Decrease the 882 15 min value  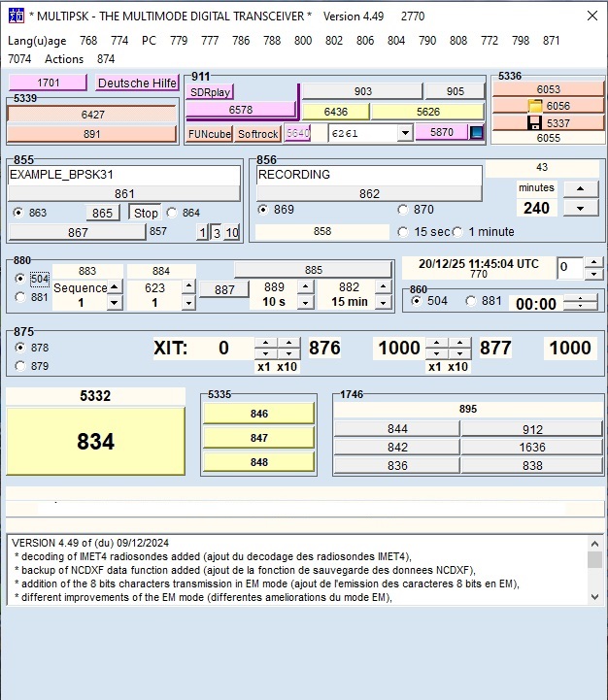tap(384, 303)
